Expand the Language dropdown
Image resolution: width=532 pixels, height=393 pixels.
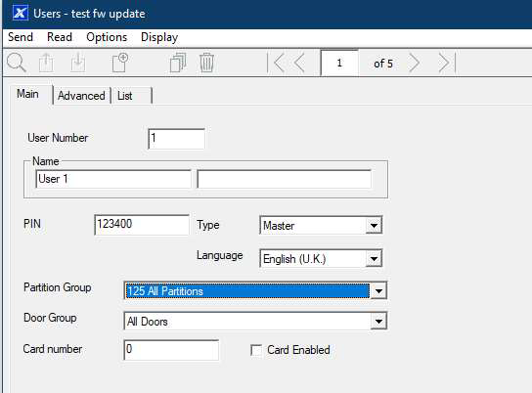click(x=374, y=259)
